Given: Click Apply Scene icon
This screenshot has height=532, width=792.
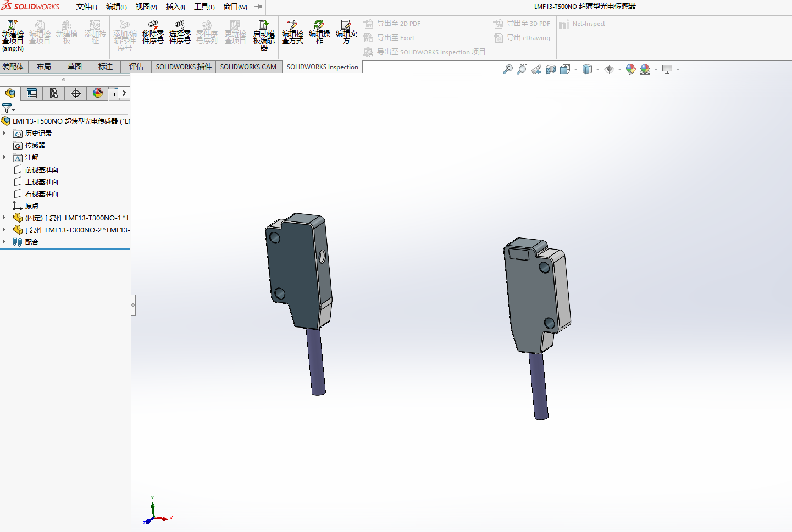Looking at the screenshot, I should point(645,69).
